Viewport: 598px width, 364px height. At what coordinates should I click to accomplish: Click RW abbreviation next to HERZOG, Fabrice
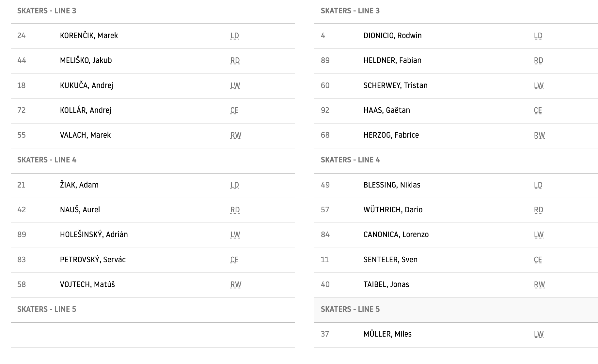(x=539, y=135)
